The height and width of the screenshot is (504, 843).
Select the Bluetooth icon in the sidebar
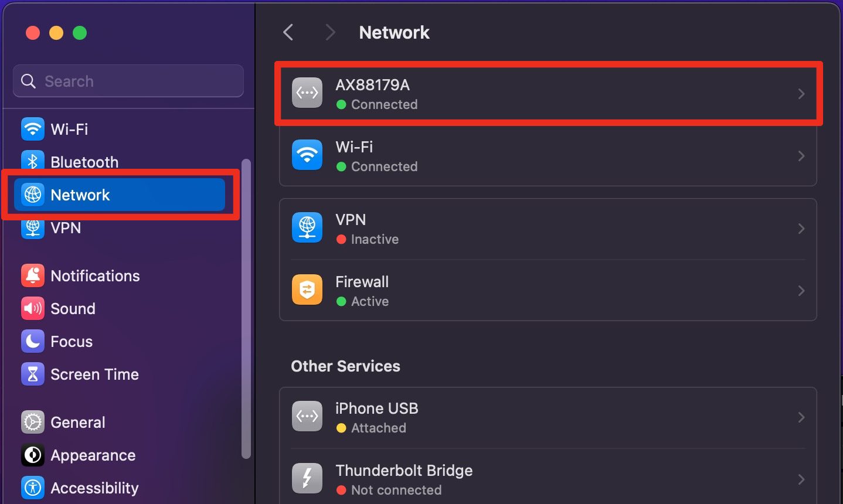33,161
